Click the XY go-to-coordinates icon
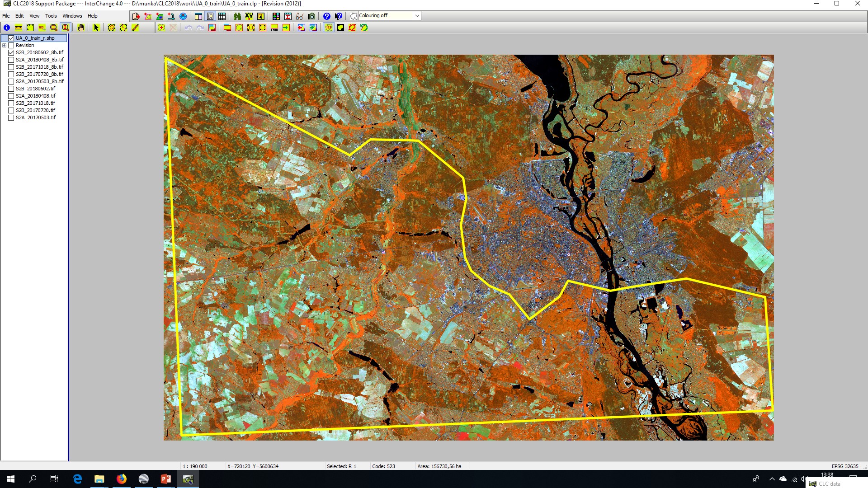The height and width of the screenshot is (488, 868). pyautogui.click(x=249, y=16)
